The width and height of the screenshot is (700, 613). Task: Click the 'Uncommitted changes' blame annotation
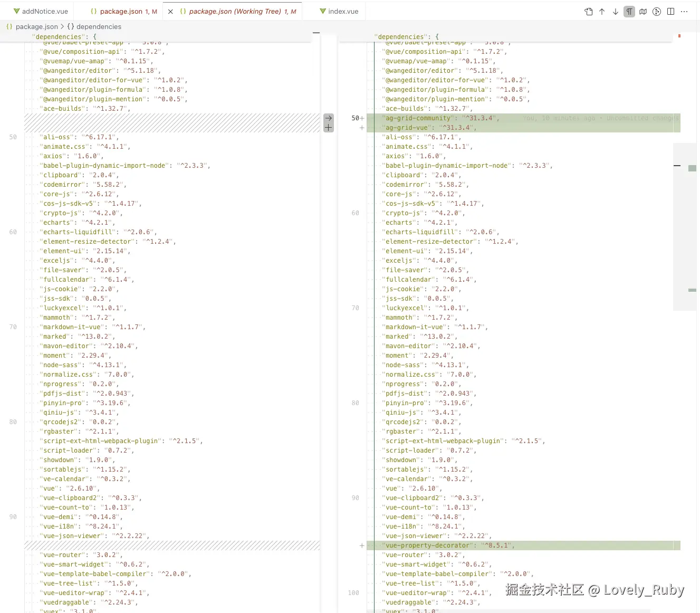point(642,118)
